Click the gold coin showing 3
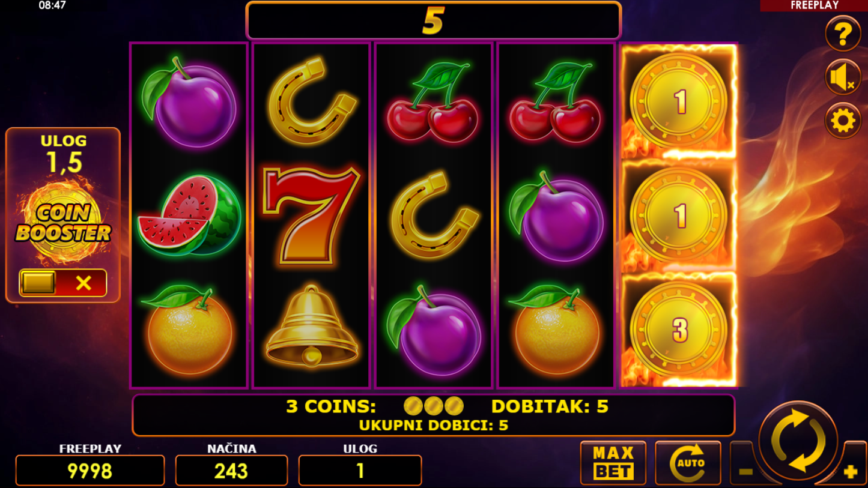The width and height of the screenshot is (868, 488). [x=679, y=329]
